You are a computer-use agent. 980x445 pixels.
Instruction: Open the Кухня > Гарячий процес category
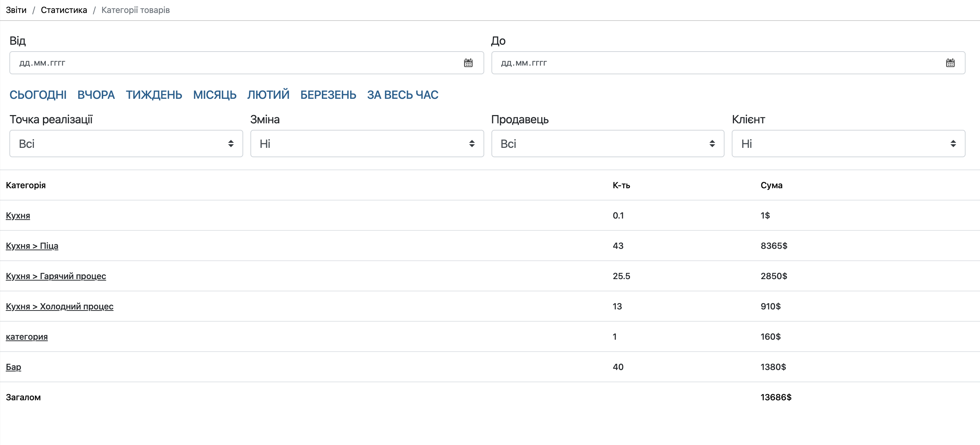coord(56,276)
